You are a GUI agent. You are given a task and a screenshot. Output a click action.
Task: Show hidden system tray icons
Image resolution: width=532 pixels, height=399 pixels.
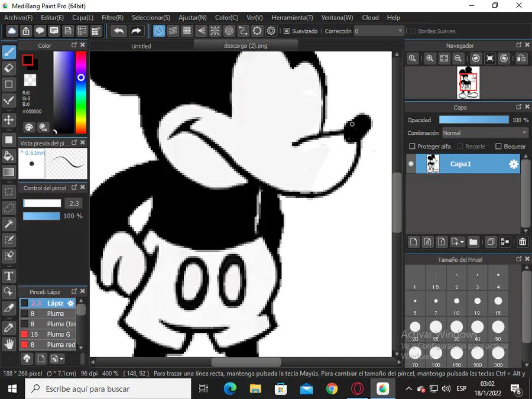click(409, 388)
